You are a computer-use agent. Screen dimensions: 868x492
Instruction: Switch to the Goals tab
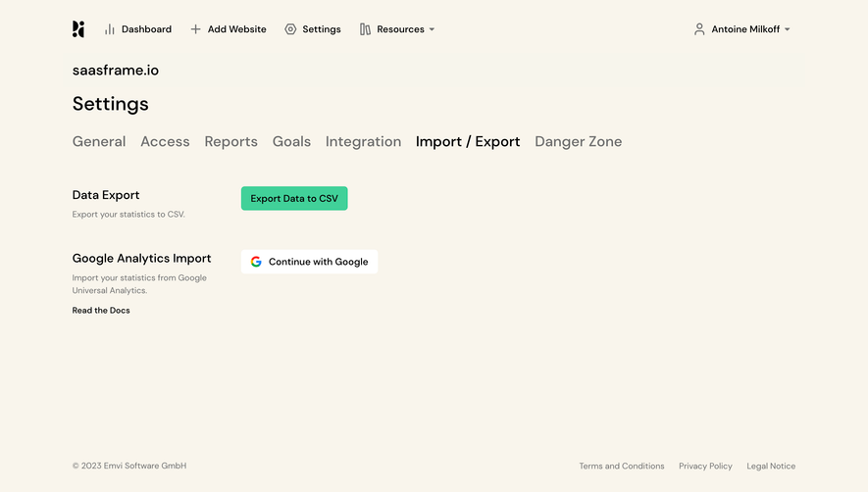coord(291,142)
